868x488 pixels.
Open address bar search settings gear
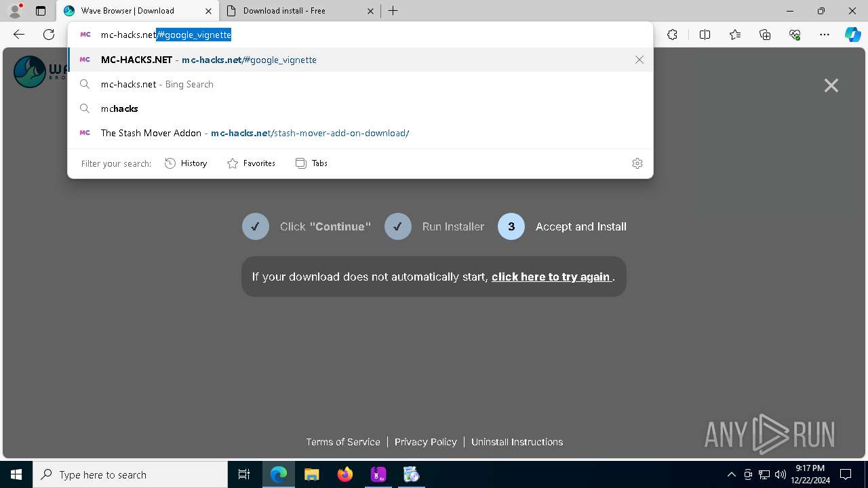pos(637,163)
